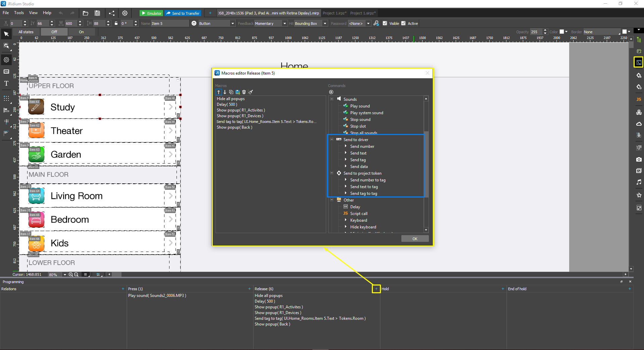Open the Feedback Momentary dropdown

coord(284,24)
